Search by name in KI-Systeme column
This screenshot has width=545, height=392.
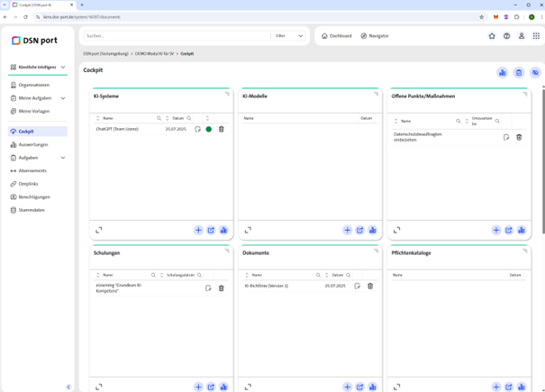pyautogui.click(x=159, y=118)
